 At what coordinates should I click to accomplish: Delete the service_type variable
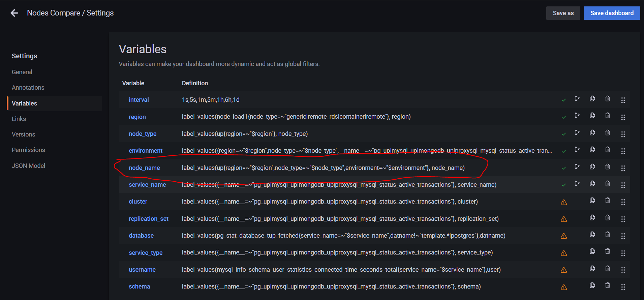click(x=607, y=251)
